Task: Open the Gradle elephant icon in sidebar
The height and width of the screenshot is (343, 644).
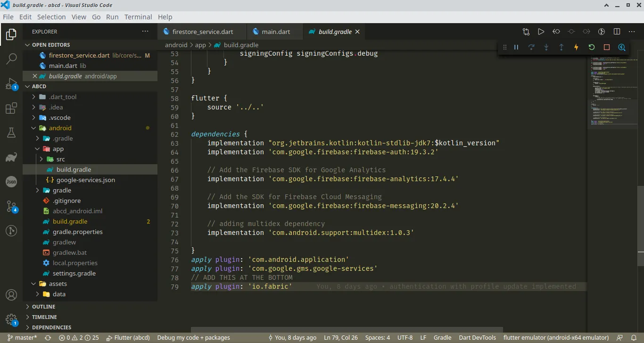Action: pos(11,158)
